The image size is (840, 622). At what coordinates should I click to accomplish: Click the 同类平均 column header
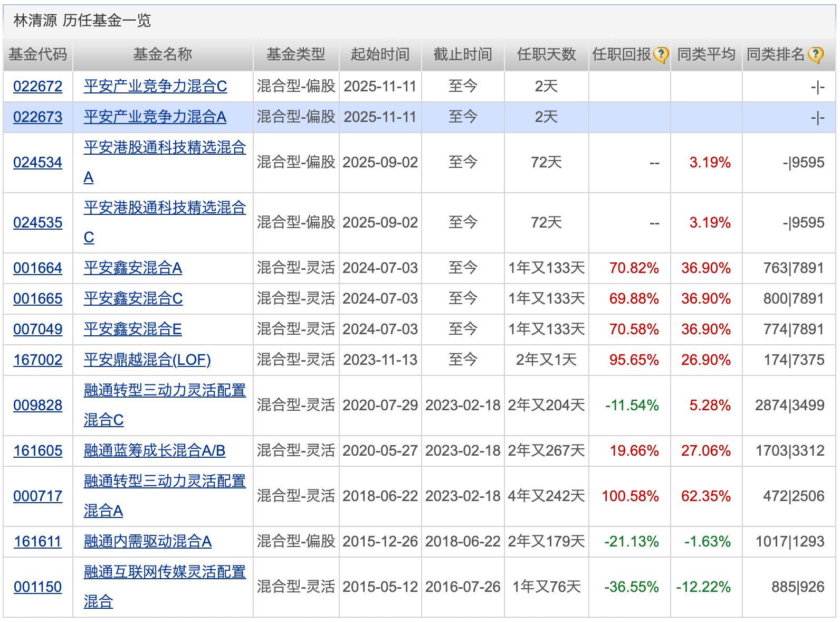pyautogui.click(x=706, y=54)
